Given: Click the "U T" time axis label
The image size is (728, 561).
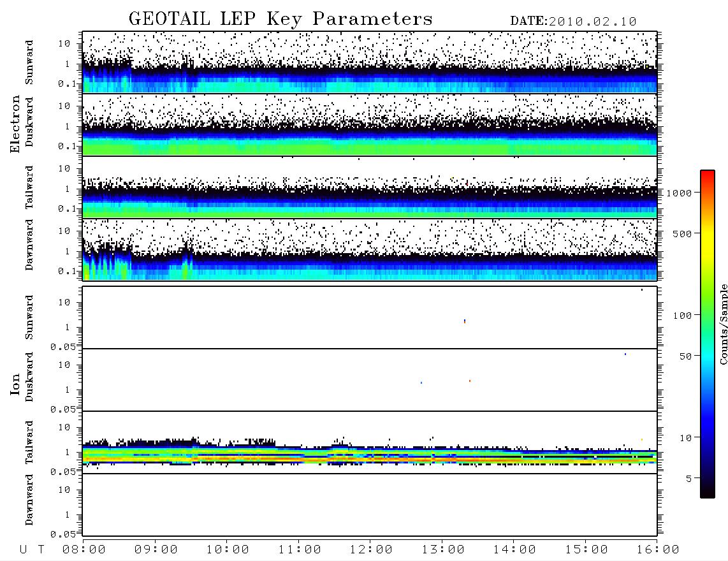Looking at the screenshot, I should coord(32,550).
